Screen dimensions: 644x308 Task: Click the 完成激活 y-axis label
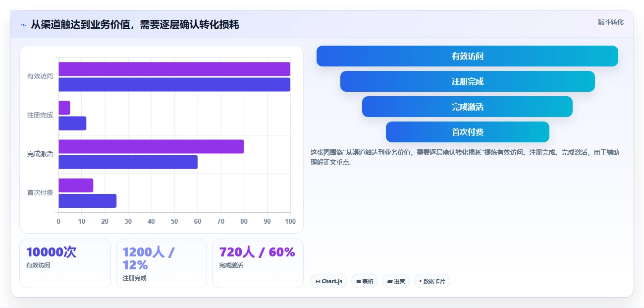point(40,154)
